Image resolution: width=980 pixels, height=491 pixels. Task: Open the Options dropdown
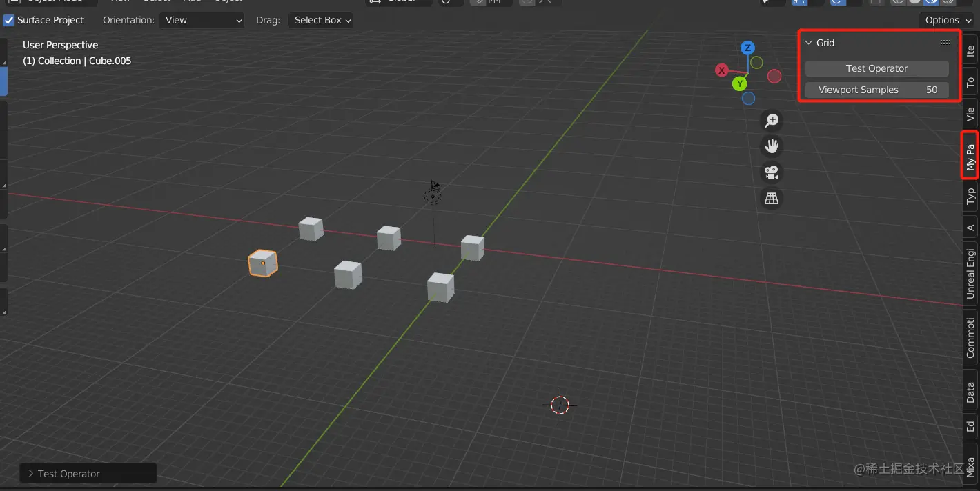946,20
